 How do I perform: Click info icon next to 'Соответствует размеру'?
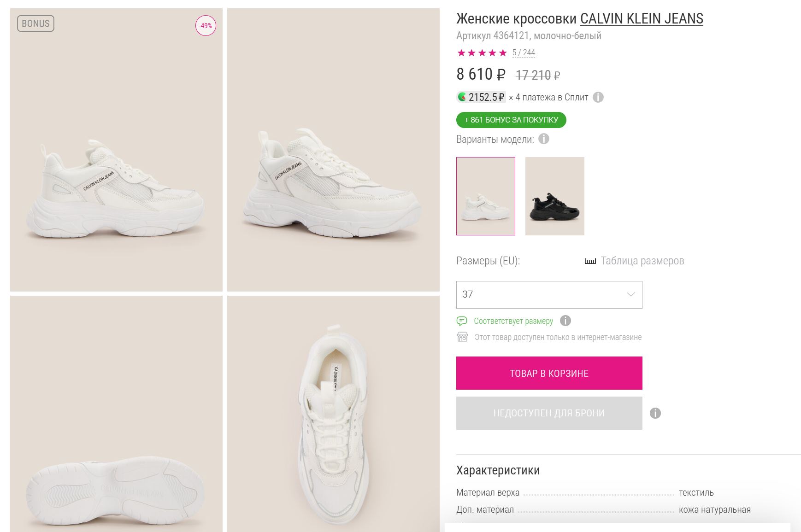565,321
